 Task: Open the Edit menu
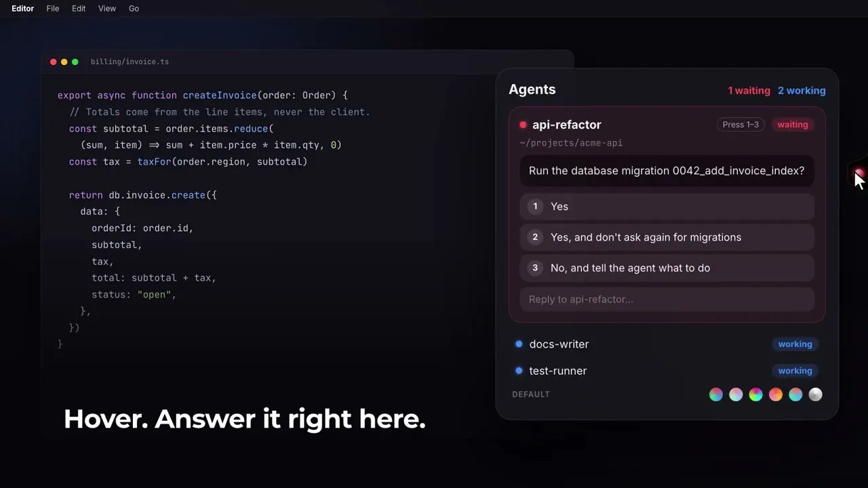point(79,9)
